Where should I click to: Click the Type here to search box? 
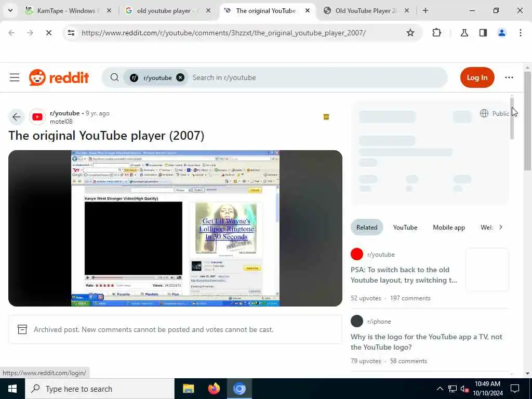[x=100, y=389]
